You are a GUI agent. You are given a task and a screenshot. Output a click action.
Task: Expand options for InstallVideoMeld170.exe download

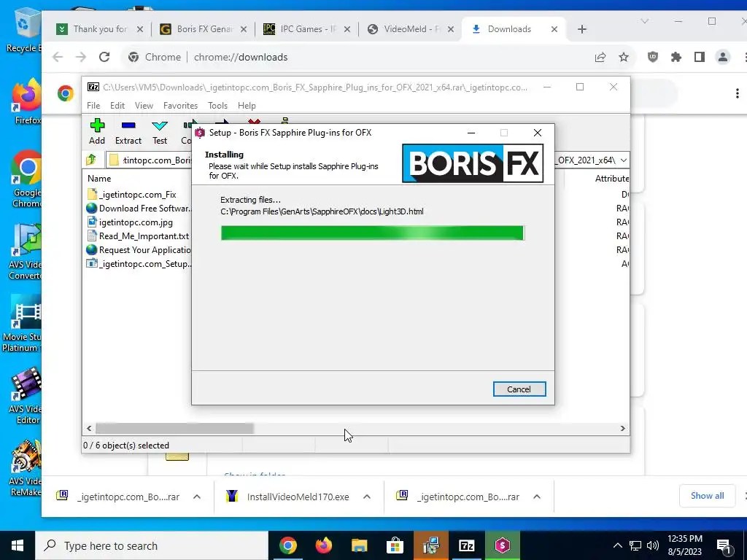(367, 497)
